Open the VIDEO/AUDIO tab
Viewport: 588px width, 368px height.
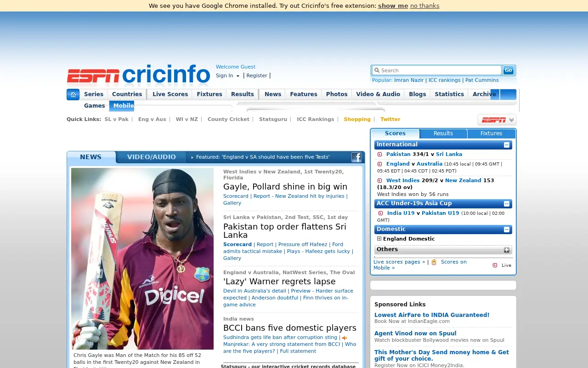pos(152,157)
